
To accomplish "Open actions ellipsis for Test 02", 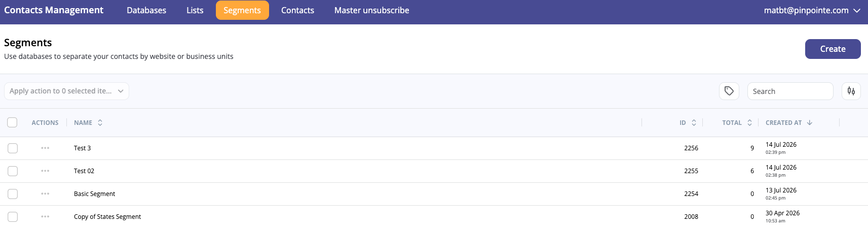I will [45, 171].
